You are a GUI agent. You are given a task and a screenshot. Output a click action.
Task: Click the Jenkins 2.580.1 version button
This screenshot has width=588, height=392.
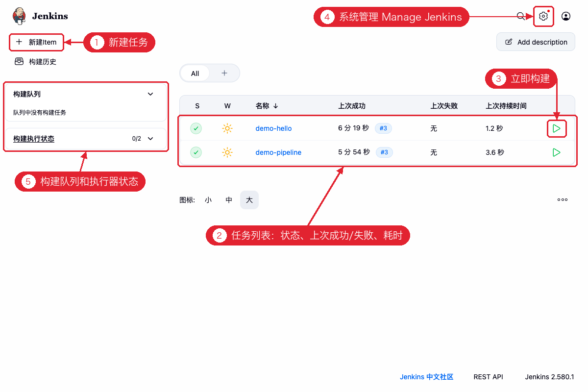point(550,377)
